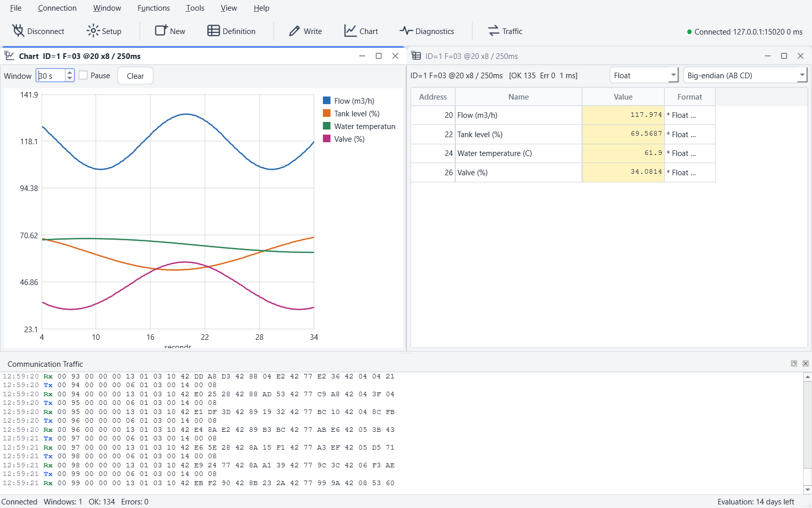Open the Float data type dropdown
Image resolution: width=812 pixels, height=508 pixels.
coord(644,75)
